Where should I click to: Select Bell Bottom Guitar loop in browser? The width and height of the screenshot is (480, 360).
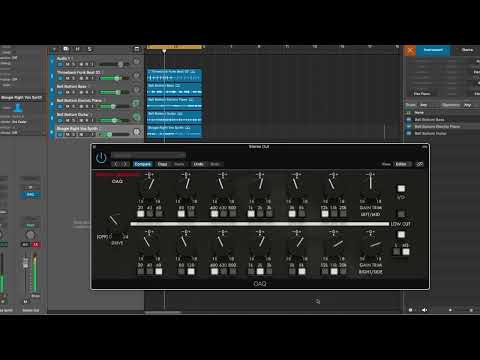pos(442,133)
